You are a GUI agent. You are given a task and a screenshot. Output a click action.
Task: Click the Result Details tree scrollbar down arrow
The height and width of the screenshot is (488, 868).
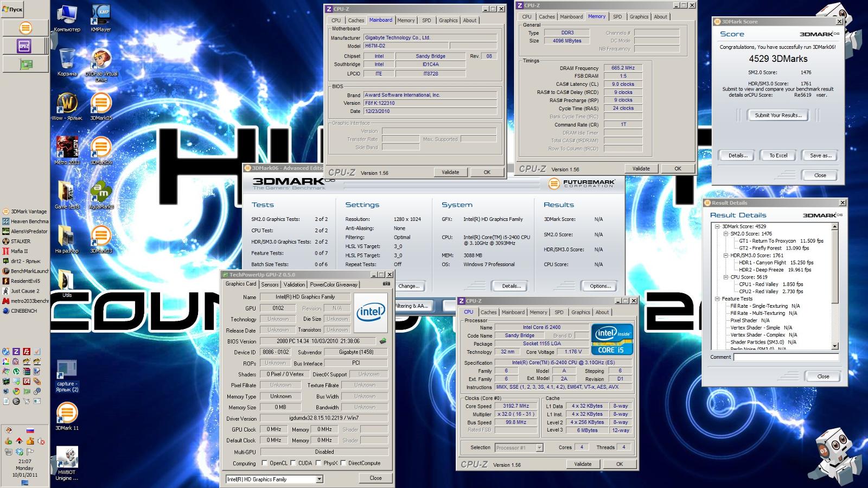click(x=835, y=346)
